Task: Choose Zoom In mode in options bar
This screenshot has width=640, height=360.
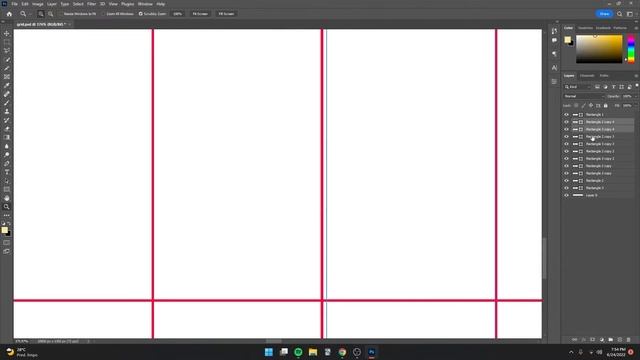Action: (x=41, y=14)
